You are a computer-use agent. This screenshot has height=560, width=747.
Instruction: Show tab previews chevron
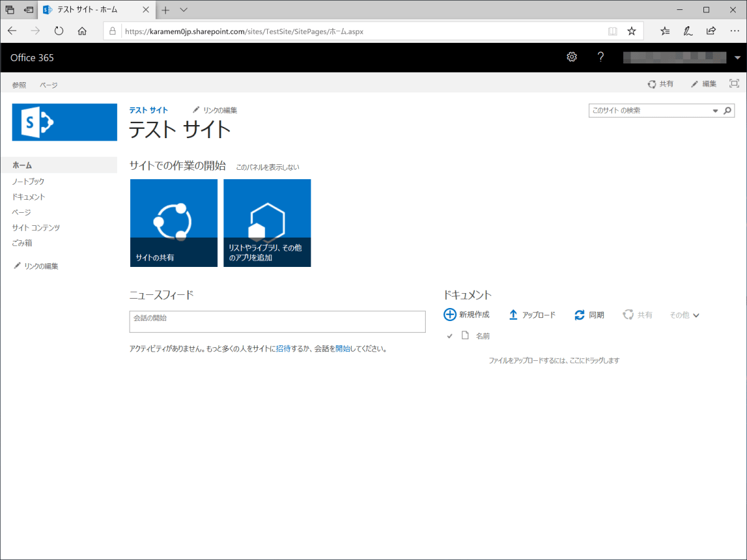coord(184,10)
